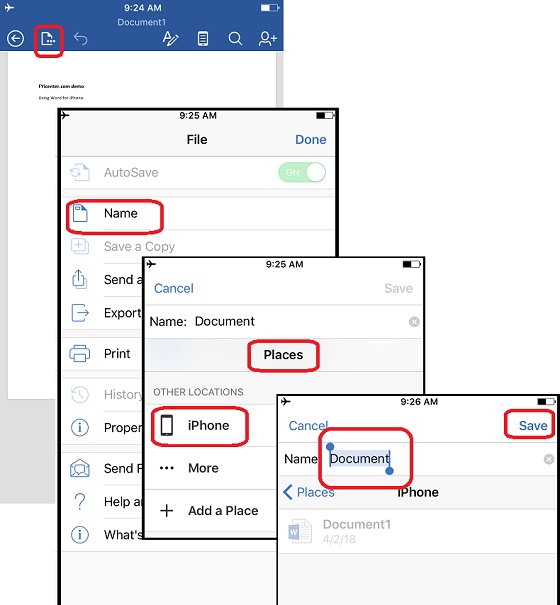
Task: Tap the Print printer icon
Action: (80, 353)
